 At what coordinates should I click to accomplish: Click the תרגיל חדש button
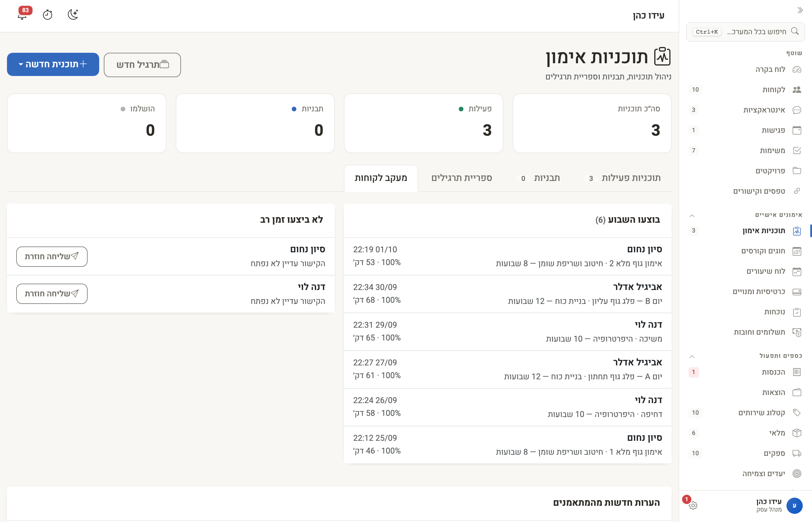(142, 65)
